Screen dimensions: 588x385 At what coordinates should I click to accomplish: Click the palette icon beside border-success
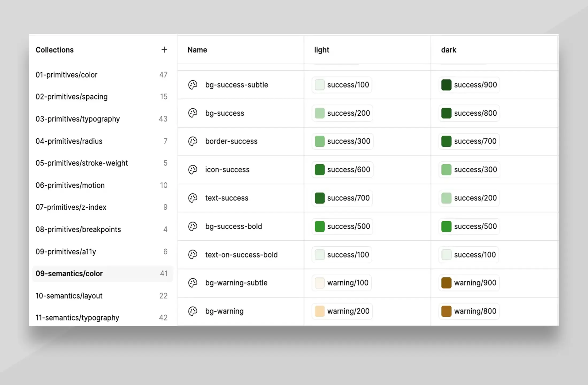193,141
